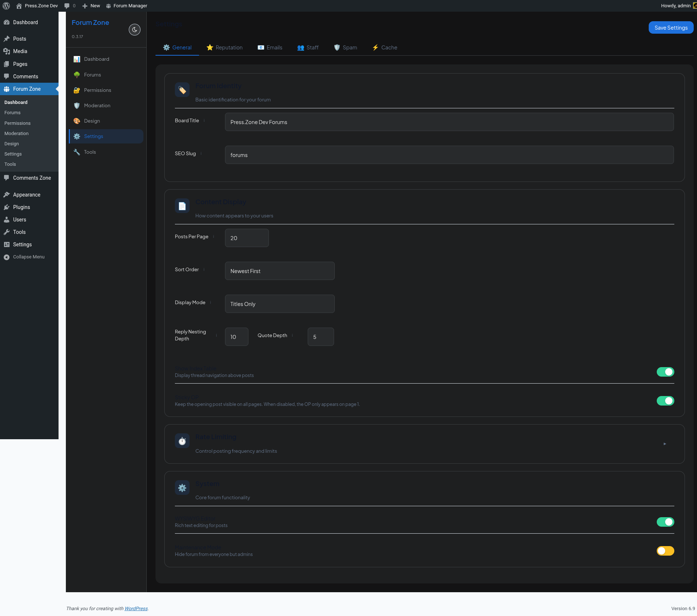Click the WordPress Settings sliders icon
Screen dimensions: 697x616
[7, 244]
